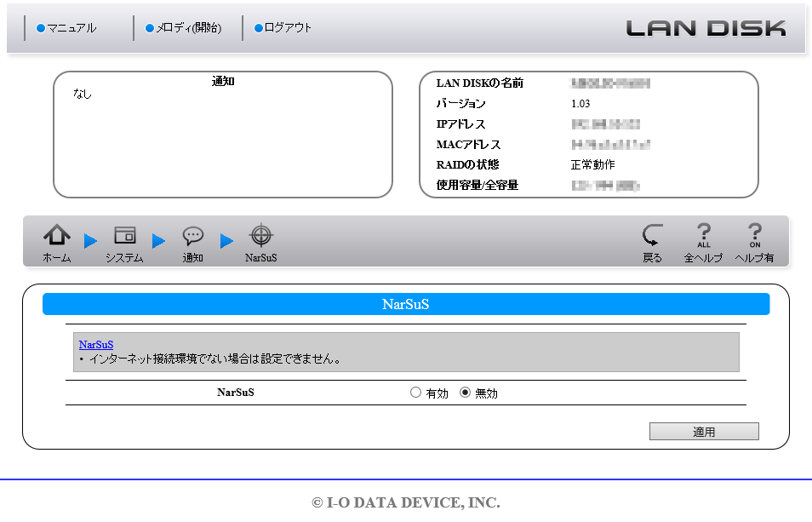Click the LAN DISKの名前 label
The width and height of the screenshot is (812, 522).
pos(479,83)
